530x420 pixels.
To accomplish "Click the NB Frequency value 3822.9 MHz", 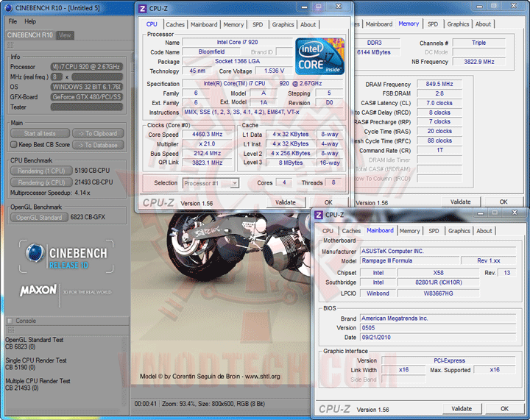I will click(x=479, y=62).
